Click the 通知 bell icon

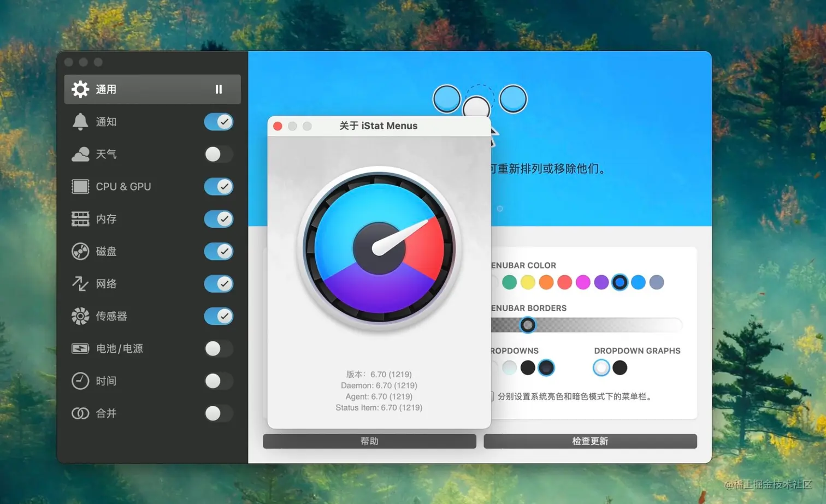click(80, 122)
